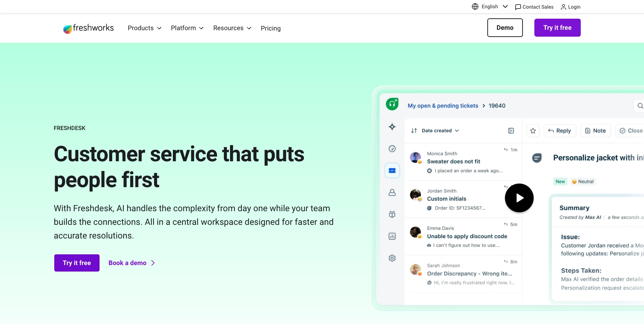Click the sparkle AI icon in sidebar

392,127
